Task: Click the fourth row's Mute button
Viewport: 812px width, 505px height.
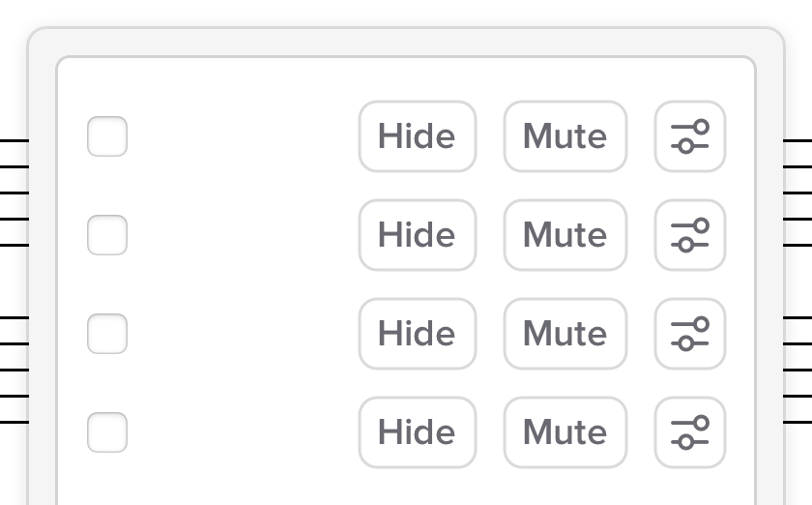Action: [565, 432]
